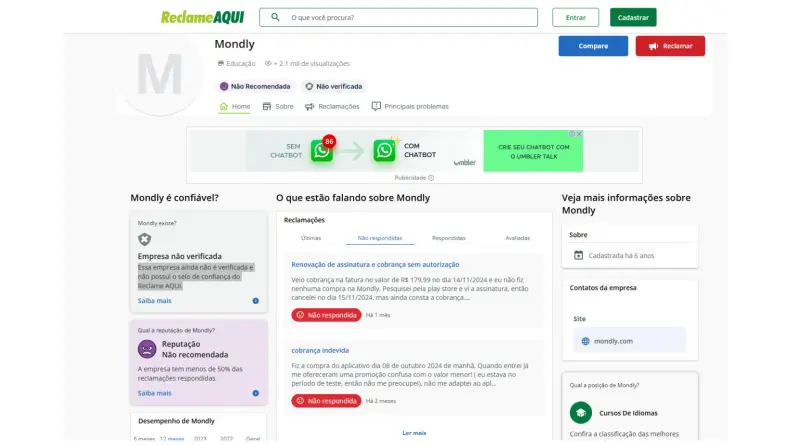790x445 pixels.
Task: Click the Não Recomendada badge
Action: [x=255, y=86]
